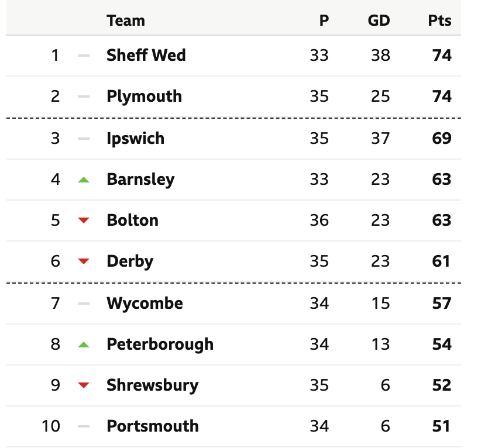This screenshot has height=448, width=488.
Task: Click the grey dash beside Portsmouth
Action: (x=84, y=426)
